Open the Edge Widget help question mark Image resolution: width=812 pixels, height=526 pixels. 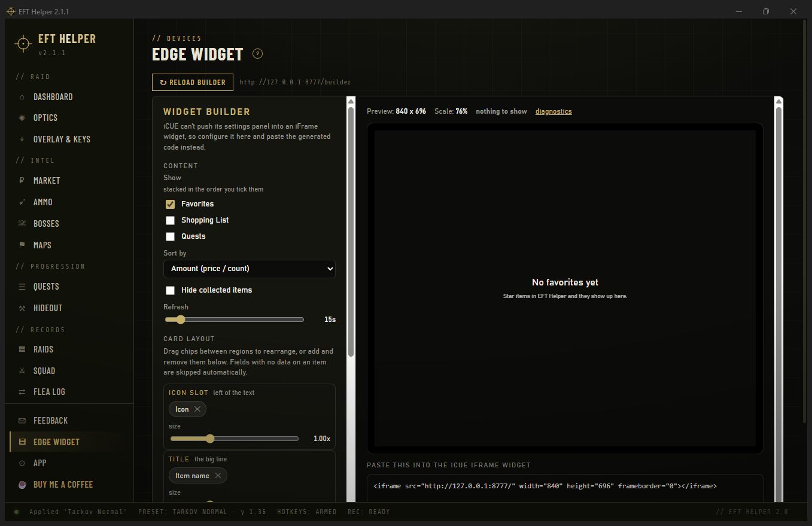(258, 54)
